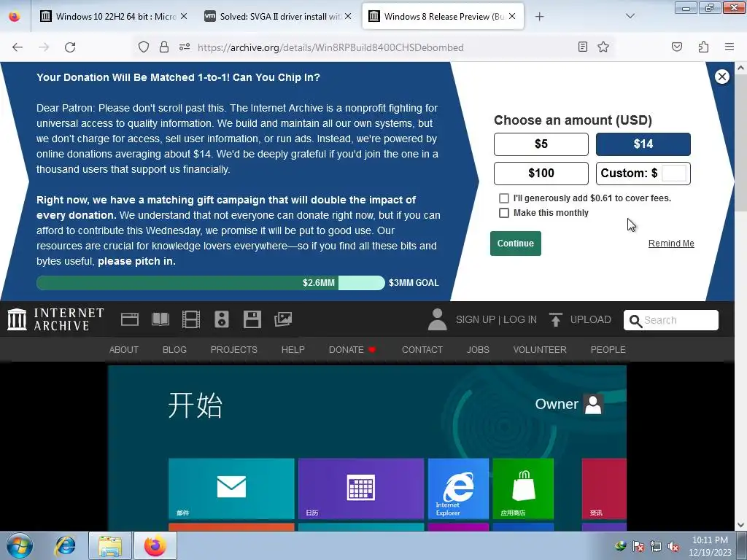Click the Custom amount input box

point(673,173)
